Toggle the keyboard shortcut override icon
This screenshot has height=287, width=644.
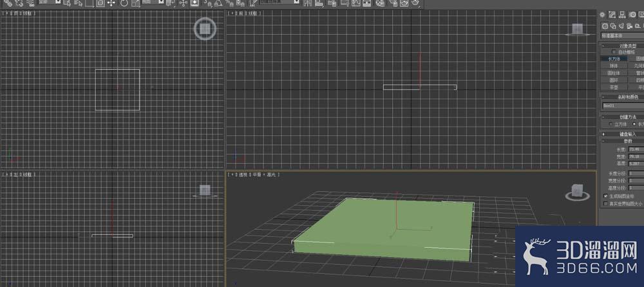194,3
